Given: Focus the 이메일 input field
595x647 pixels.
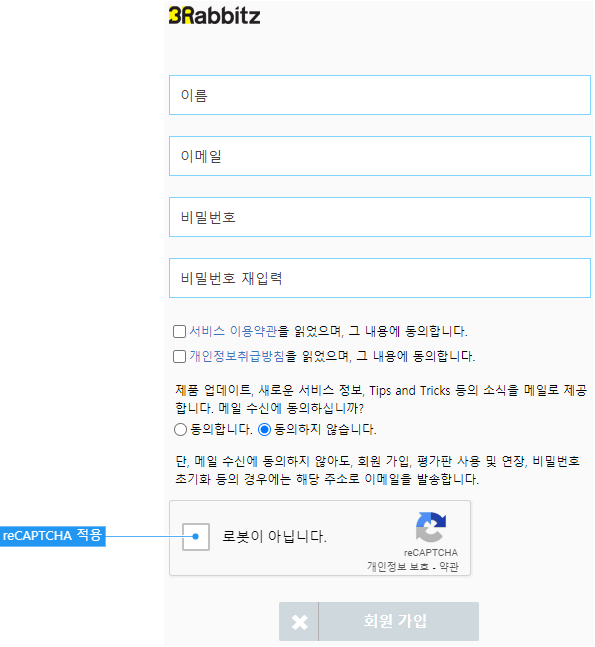Looking at the screenshot, I should (x=380, y=156).
